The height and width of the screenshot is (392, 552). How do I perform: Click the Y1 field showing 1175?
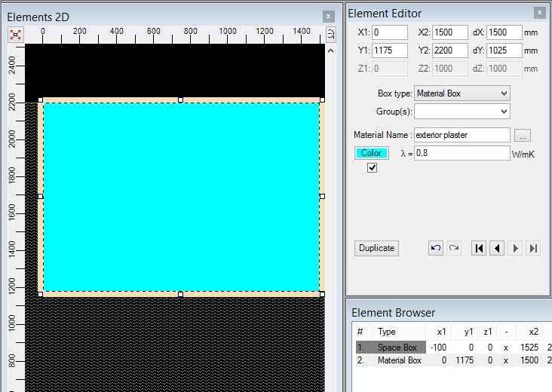[390, 51]
